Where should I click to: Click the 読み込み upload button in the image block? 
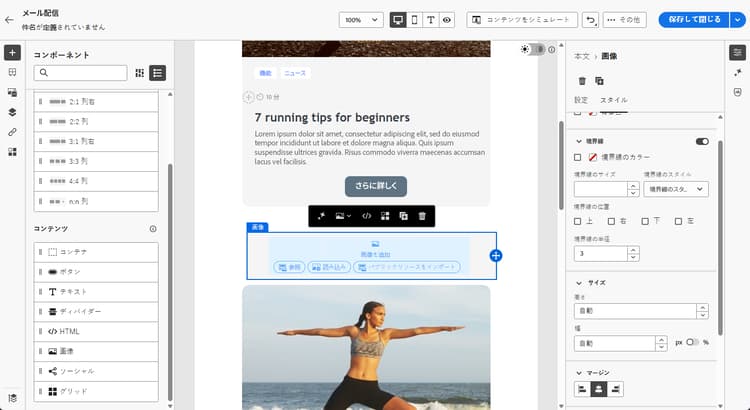click(329, 267)
